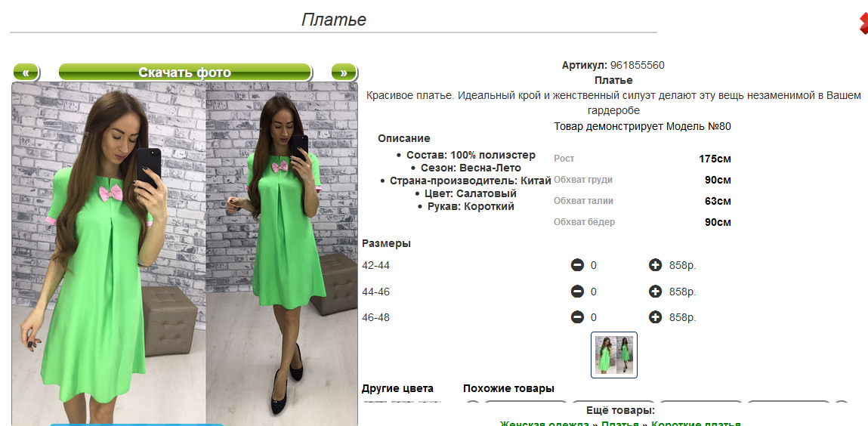Click the Другие цвета heading
This screenshot has height=426, width=868.
point(397,388)
